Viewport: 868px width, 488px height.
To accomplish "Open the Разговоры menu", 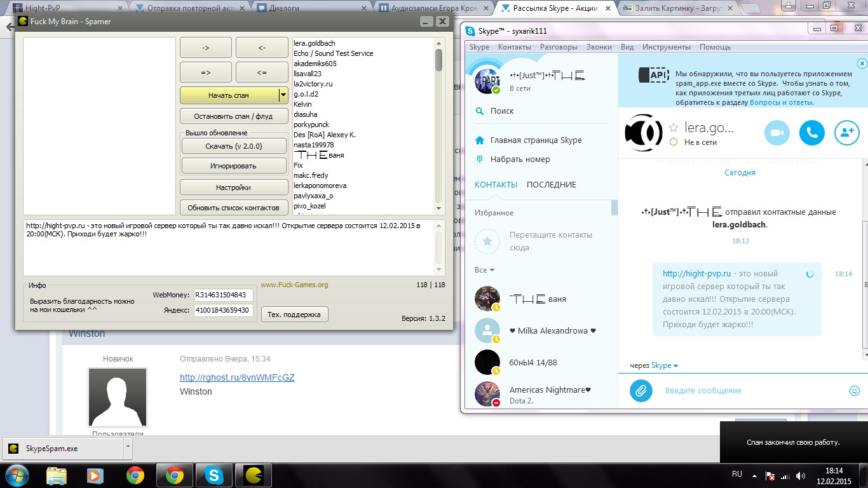I will tap(559, 47).
